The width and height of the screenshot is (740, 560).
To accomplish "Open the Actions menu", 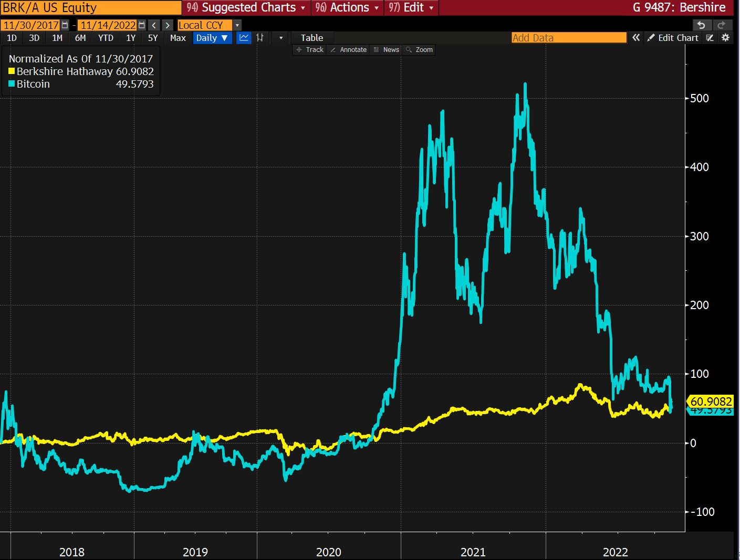I will click(347, 7).
